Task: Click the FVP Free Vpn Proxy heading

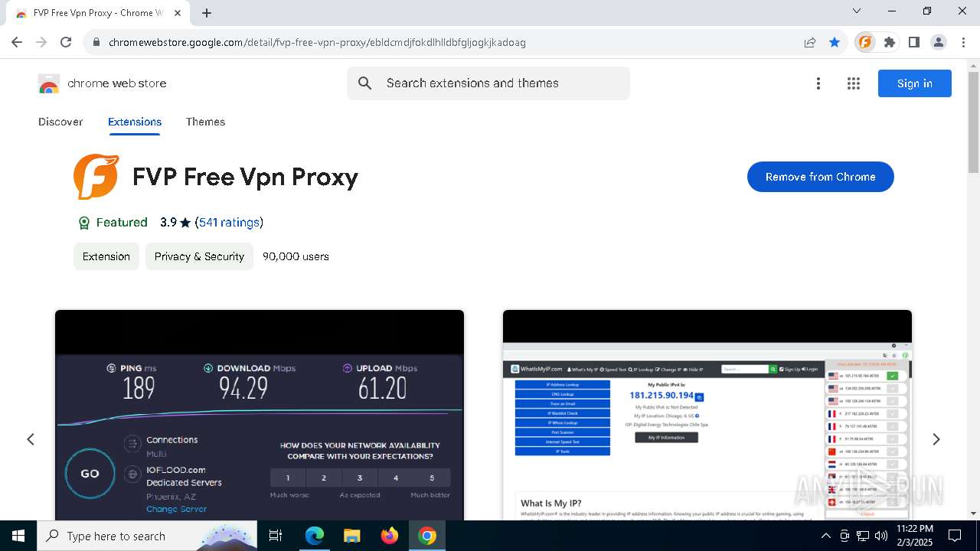Action: (x=245, y=177)
